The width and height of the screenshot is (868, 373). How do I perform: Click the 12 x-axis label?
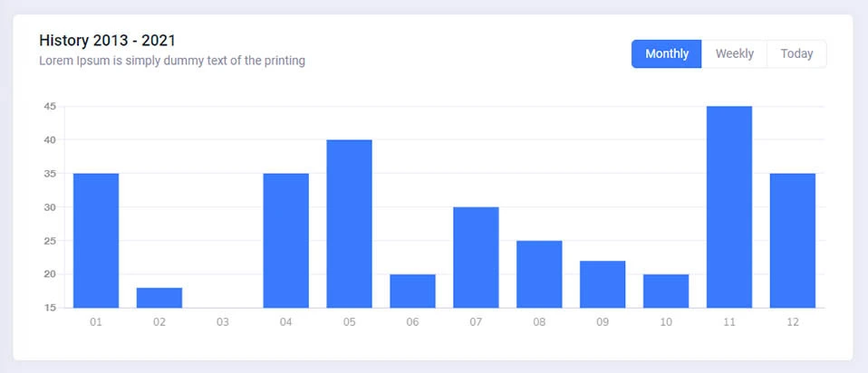[x=793, y=321]
